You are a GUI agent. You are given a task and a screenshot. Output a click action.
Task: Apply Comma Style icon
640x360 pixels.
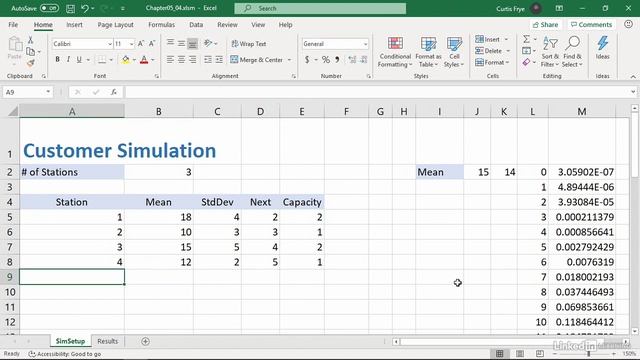coord(337,60)
